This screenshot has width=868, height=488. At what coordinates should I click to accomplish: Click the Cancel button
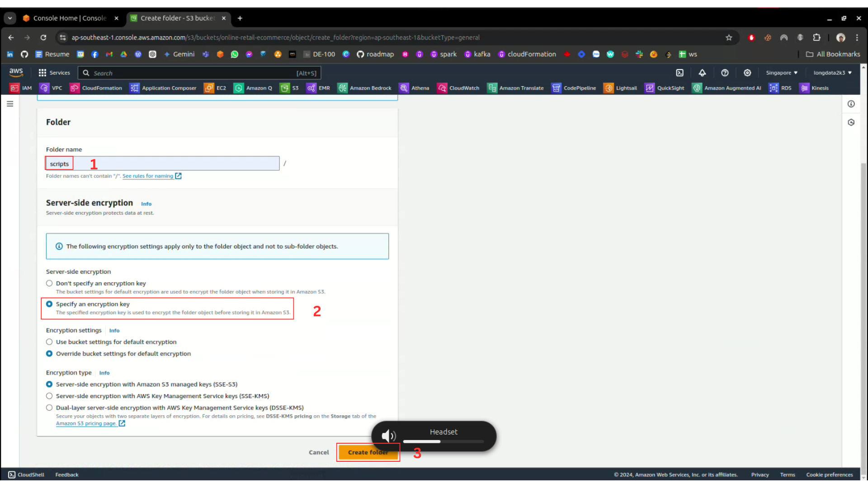tap(319, 452)
